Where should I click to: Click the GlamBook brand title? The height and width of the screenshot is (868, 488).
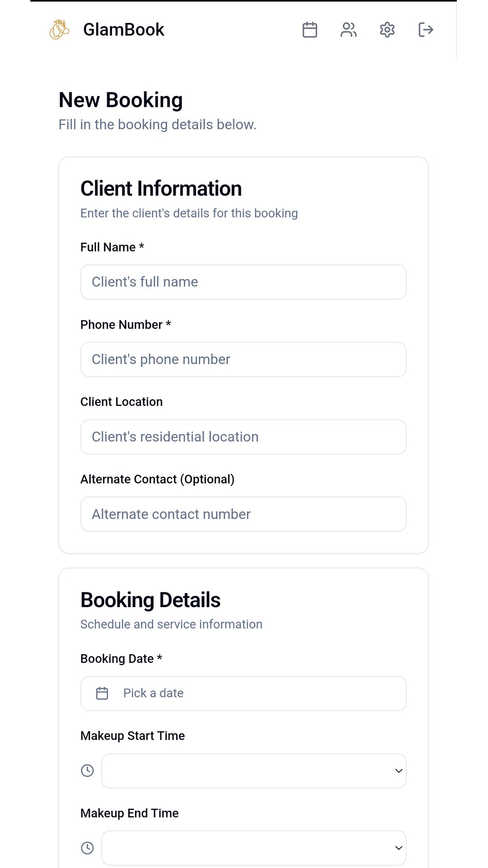[x=124, y=30]
